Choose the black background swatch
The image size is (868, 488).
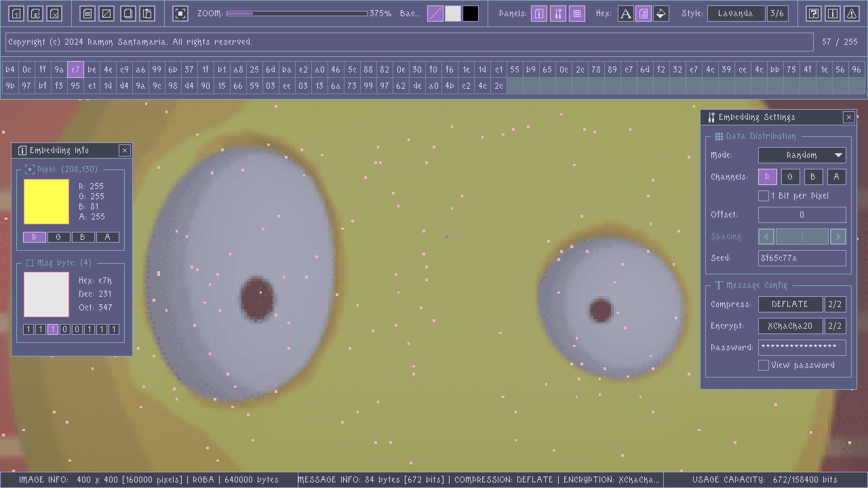(x=471, y=14)
